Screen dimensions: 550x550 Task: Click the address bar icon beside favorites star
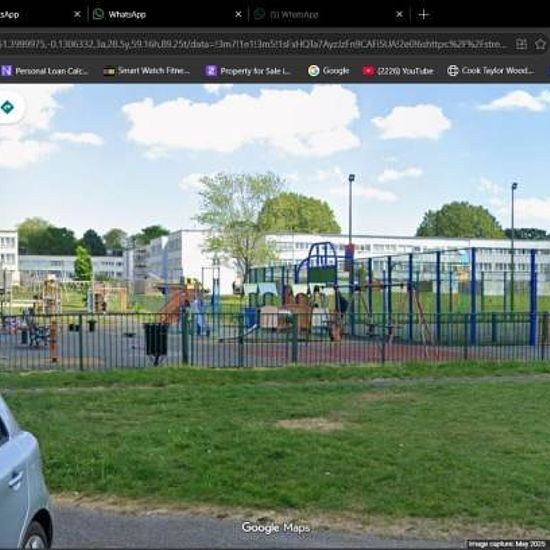click(521, 44)
